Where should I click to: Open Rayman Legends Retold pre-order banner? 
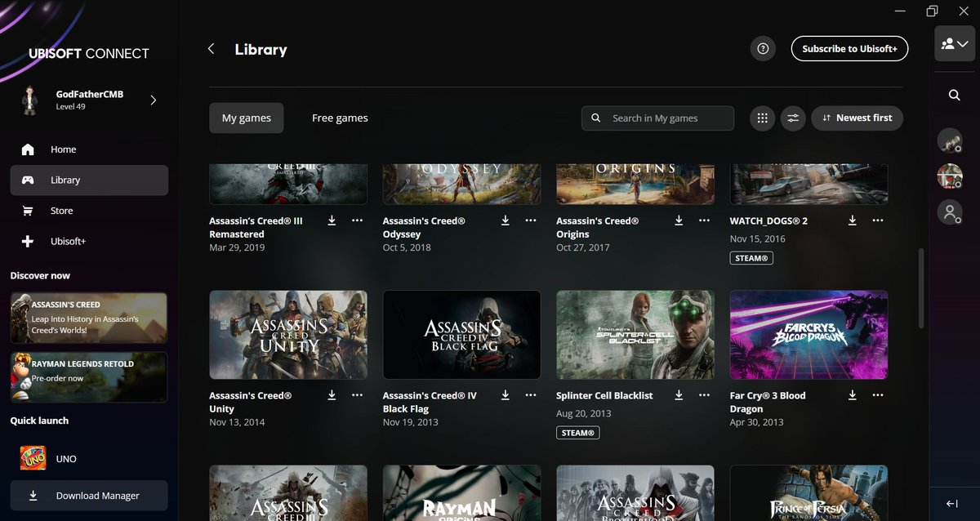(x=89, y=377)
